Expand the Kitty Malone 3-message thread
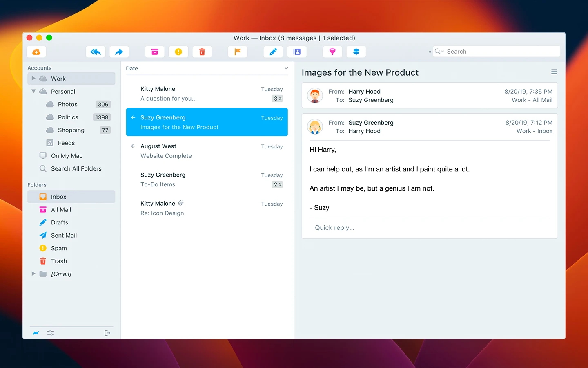The image size is (588, 368). pyautogui.click(x=277, y=99)
